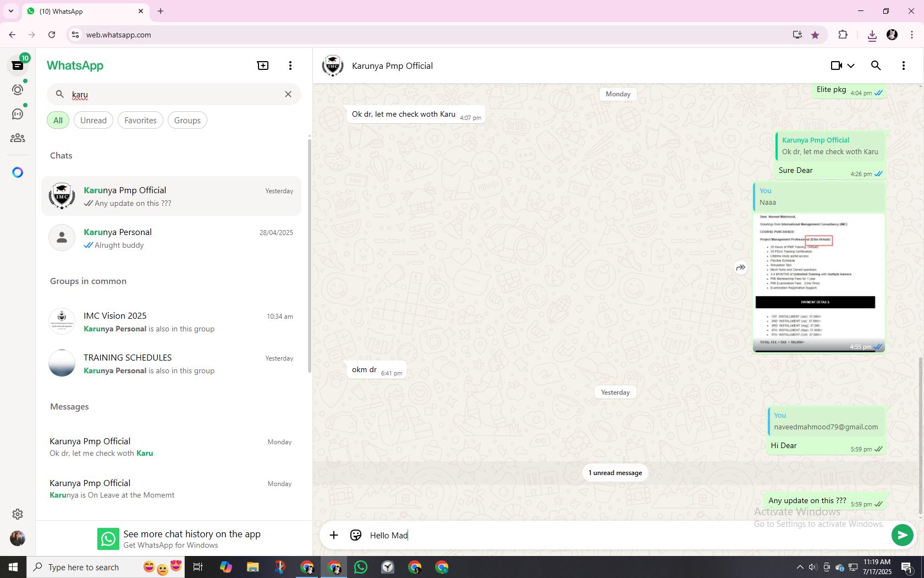The width and height of the screenshot is (924, 578).
Task: Open browser extensions puzzle icon
Action: [843, 35]
